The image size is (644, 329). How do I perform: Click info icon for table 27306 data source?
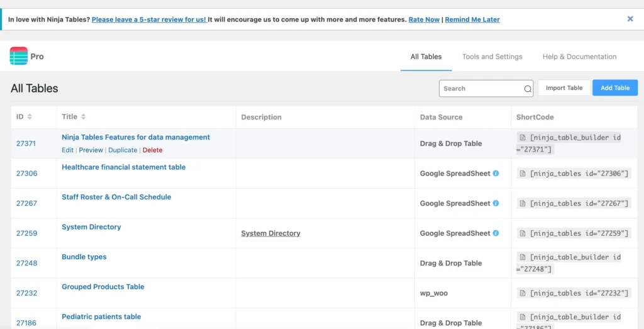point(496,174)
